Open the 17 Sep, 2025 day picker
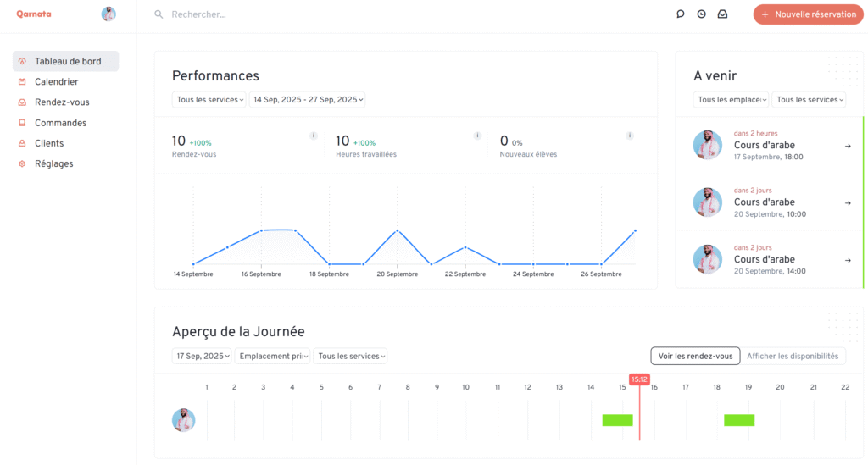 [202, 357]
